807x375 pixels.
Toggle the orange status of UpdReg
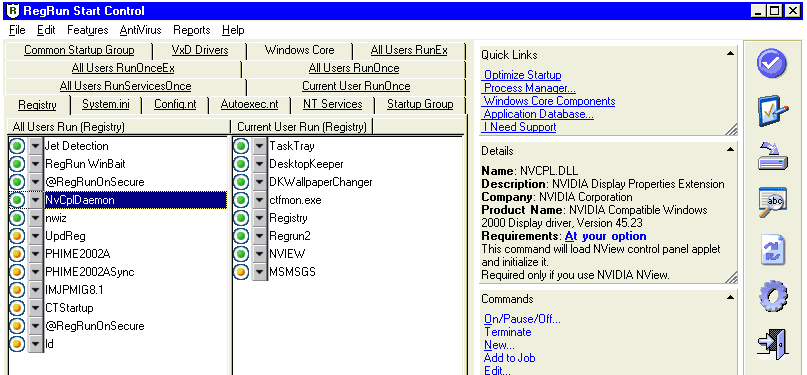tap(17, 236)
